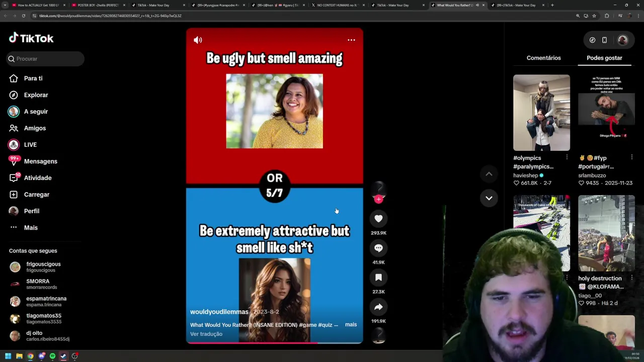644x362 pixels.
Task: Bookmark this page with the star icon
Action: pos(594,16)
